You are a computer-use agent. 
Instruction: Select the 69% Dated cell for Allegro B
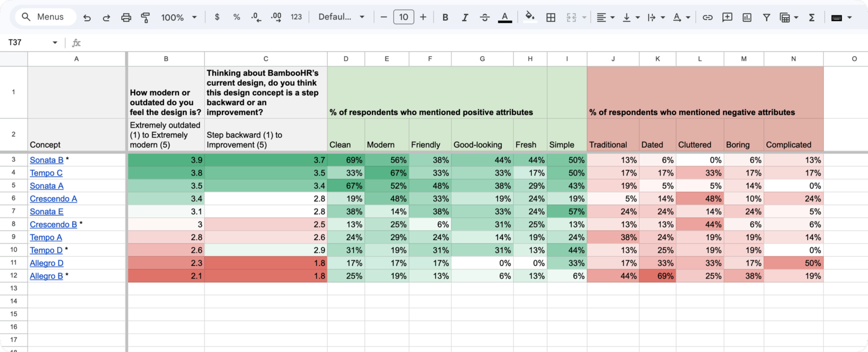(x=657, y=276)
